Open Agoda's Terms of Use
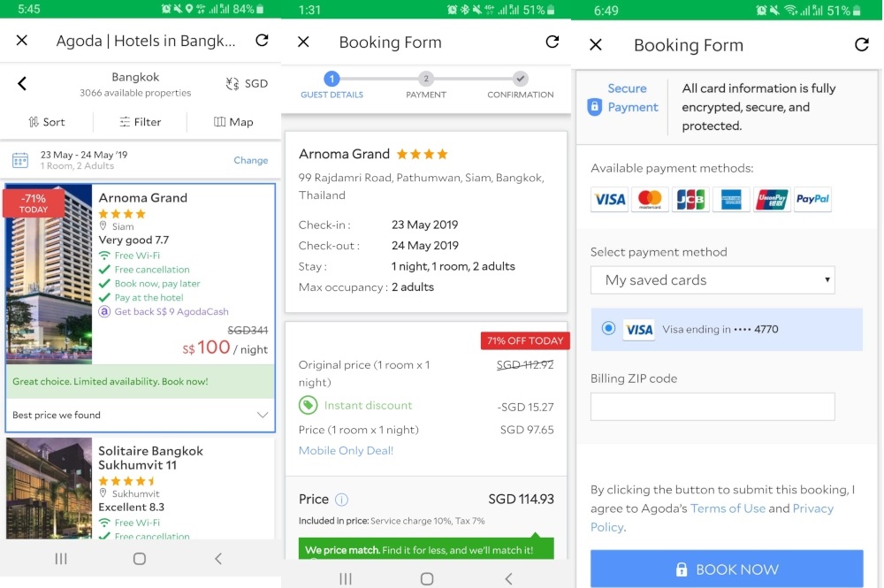The height and width of the screenshot is (588, 884). pos(728,508)
